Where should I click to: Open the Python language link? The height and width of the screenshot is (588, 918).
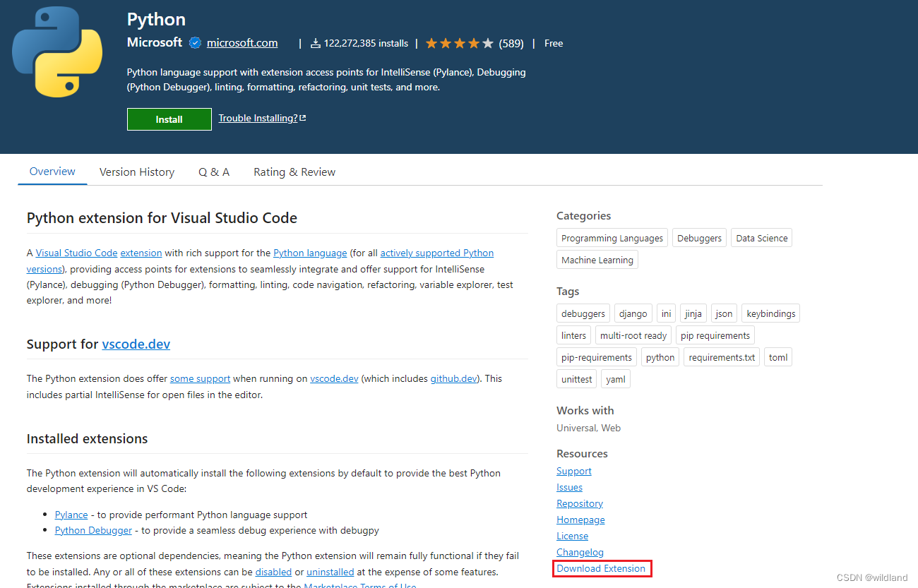(x=310, y=253)
